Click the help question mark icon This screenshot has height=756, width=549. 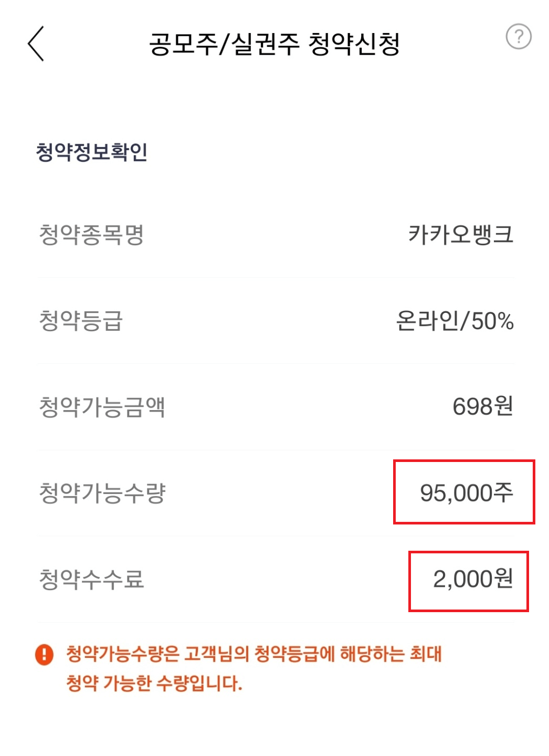click(519, 37)
